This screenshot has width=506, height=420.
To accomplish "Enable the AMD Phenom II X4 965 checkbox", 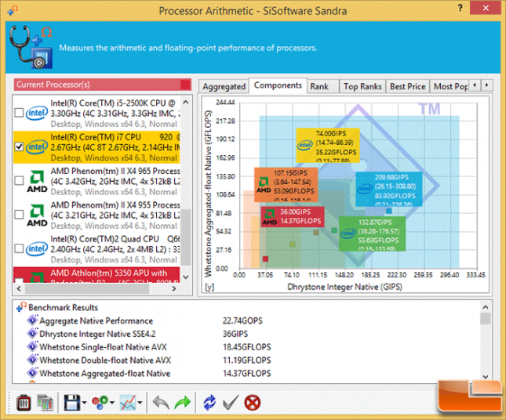I will coord(19,180).
